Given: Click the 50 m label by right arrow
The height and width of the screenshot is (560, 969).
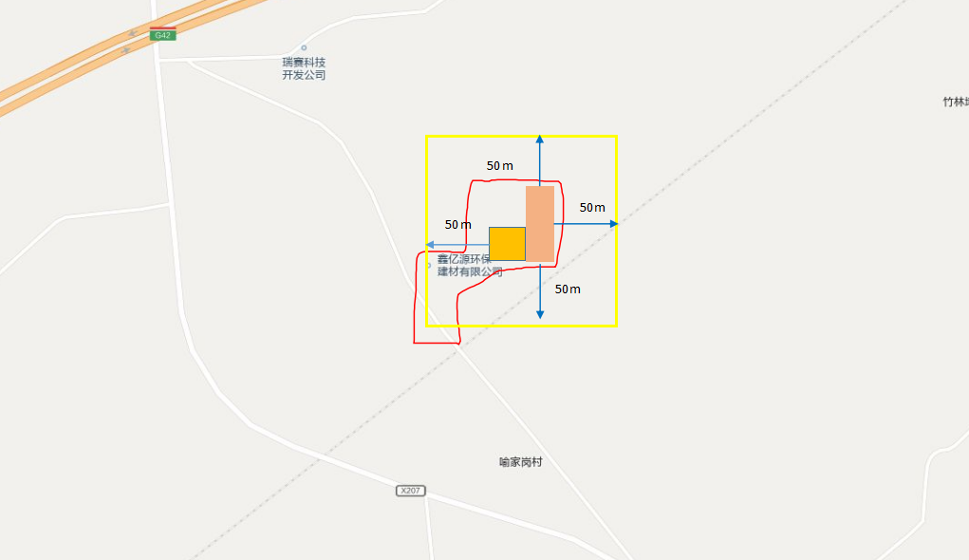Looking at the screenshot, I should (592, 208).
